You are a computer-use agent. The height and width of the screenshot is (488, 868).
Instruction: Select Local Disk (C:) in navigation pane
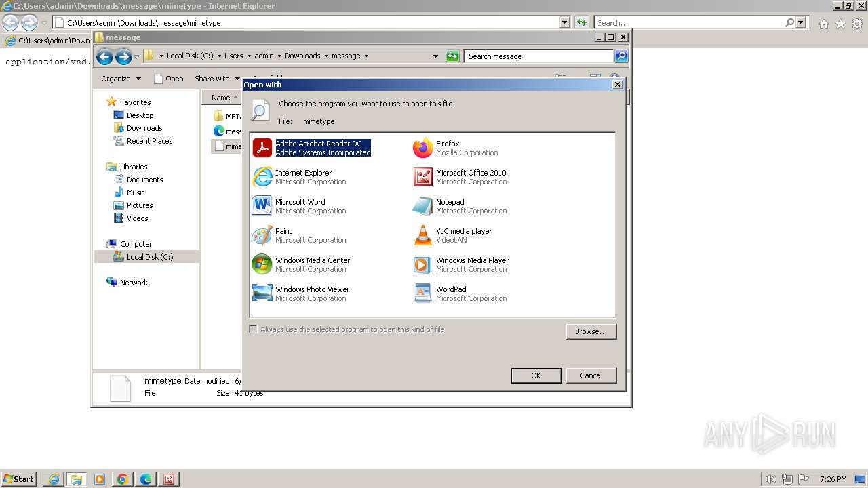coord(149,257)
